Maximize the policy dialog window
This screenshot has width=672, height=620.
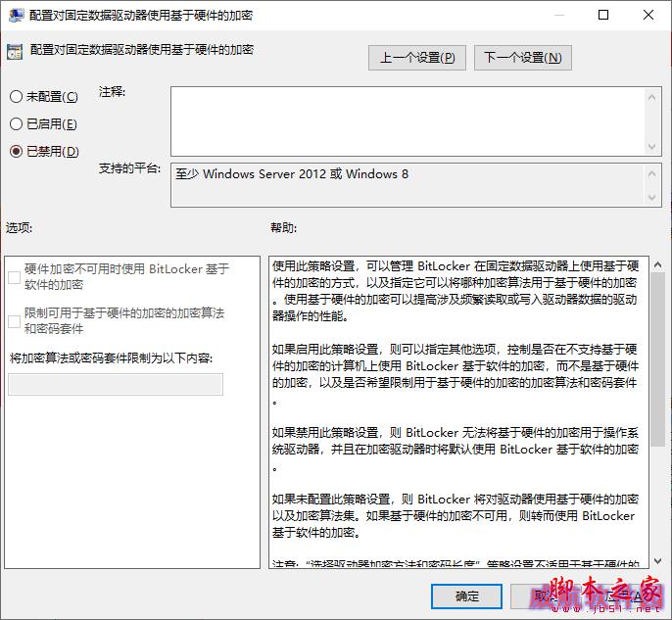tap(603, 15)
